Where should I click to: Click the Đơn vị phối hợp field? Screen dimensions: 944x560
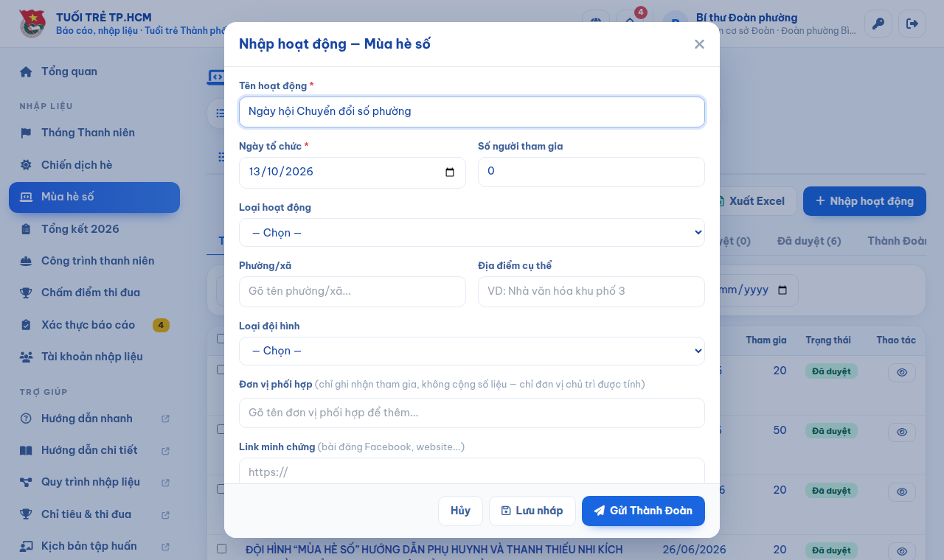[472, 413]
